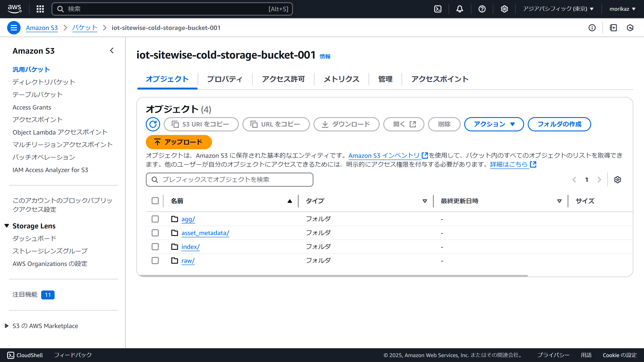The height and width of the screenshot is (362, 644).
Task: Switch to the アクセス許可 tab
Action: pos(283,79)
